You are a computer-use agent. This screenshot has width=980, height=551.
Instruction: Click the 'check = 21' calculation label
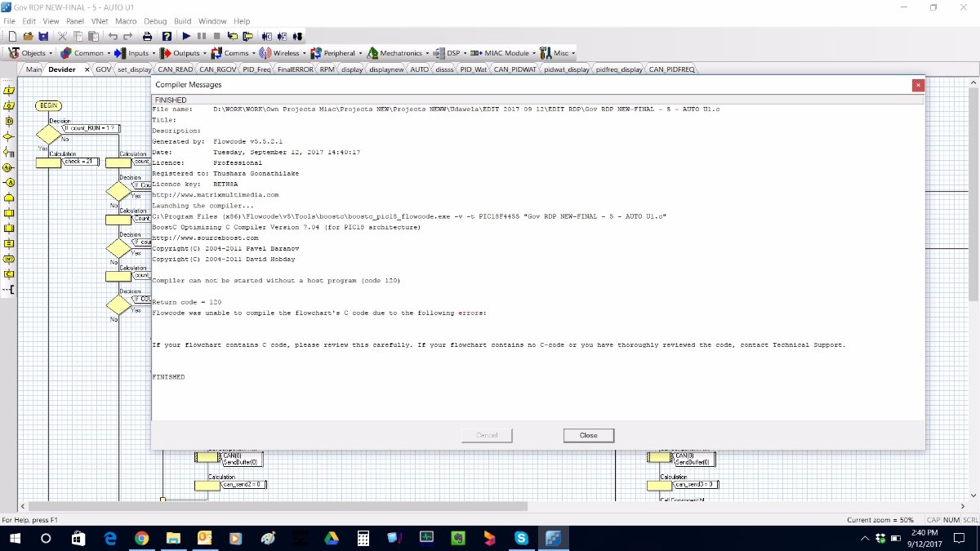point(80,162)
